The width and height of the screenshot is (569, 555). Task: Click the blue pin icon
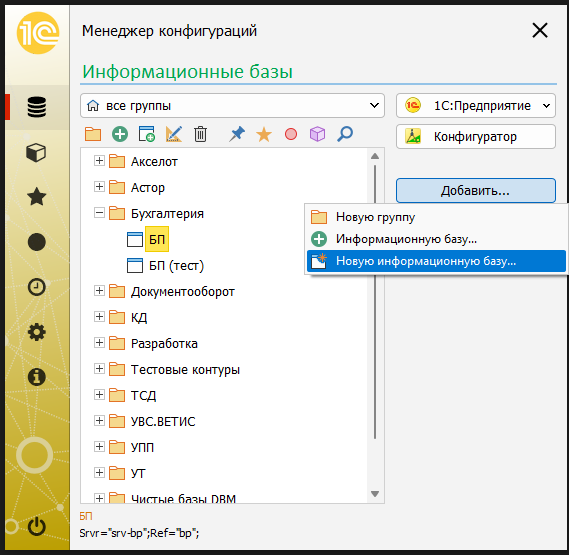(x=237, y=134)
